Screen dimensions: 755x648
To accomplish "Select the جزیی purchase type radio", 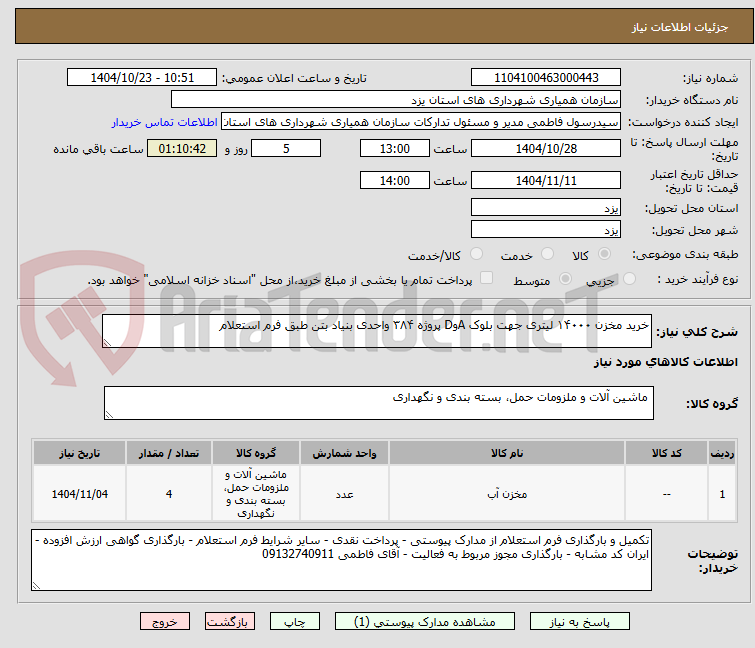I will point(629,279).
